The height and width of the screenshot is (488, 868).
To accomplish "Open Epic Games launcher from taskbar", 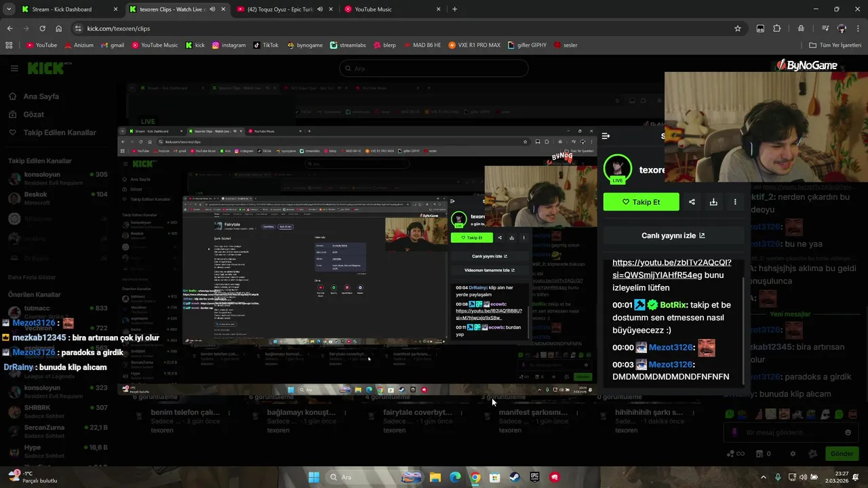I will (x=534, y=477).
